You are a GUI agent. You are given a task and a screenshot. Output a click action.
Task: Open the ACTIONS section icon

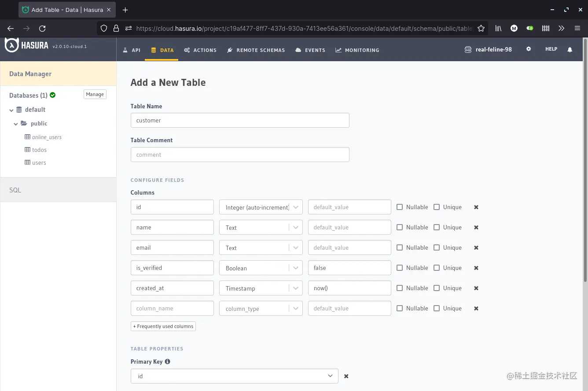[x=186, y=50]
